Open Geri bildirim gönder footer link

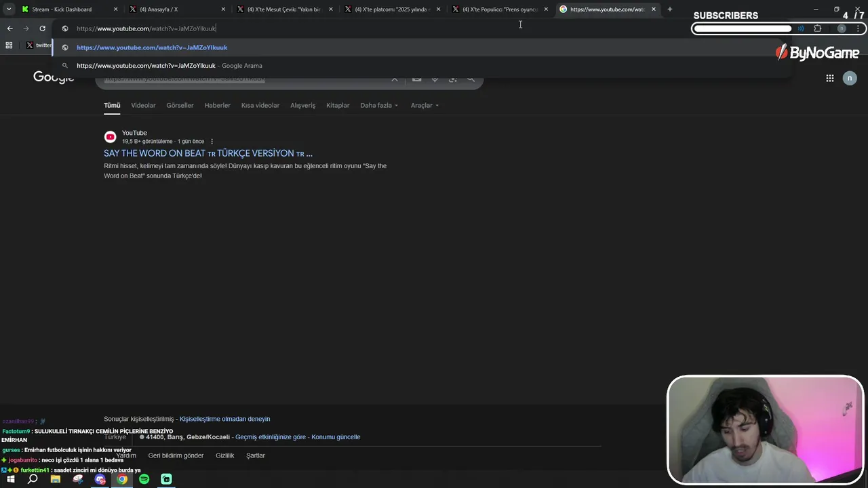tap(176, 455)
